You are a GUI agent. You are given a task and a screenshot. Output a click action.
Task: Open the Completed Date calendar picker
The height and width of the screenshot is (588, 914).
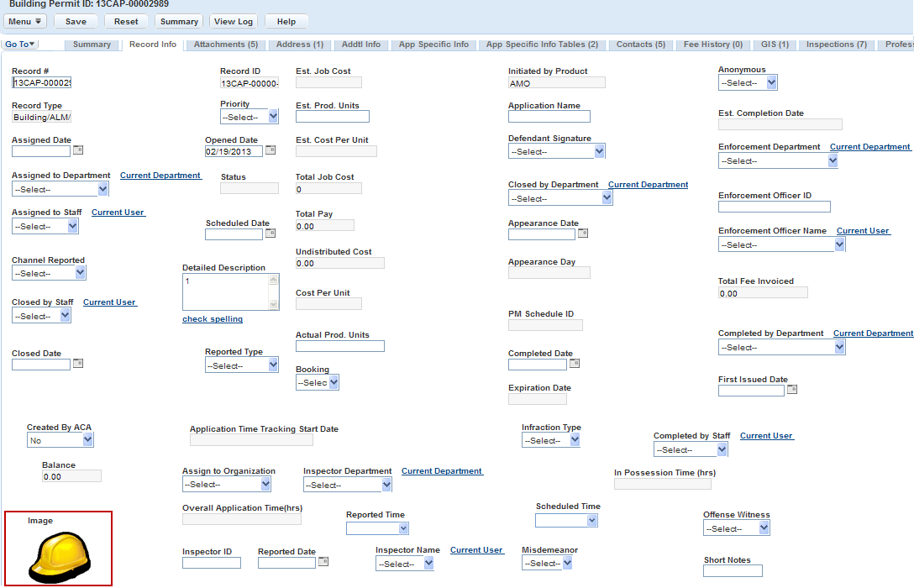575,364
